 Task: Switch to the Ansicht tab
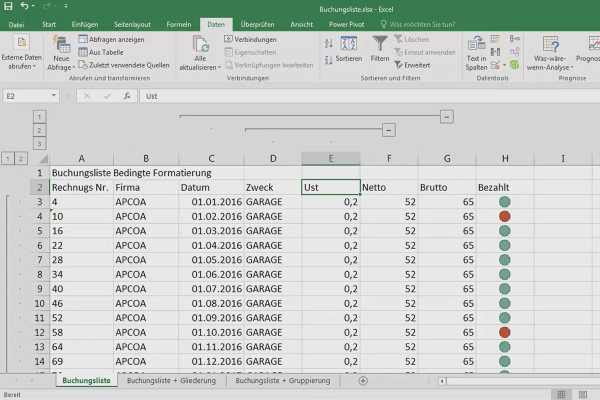tap(302, 24)
